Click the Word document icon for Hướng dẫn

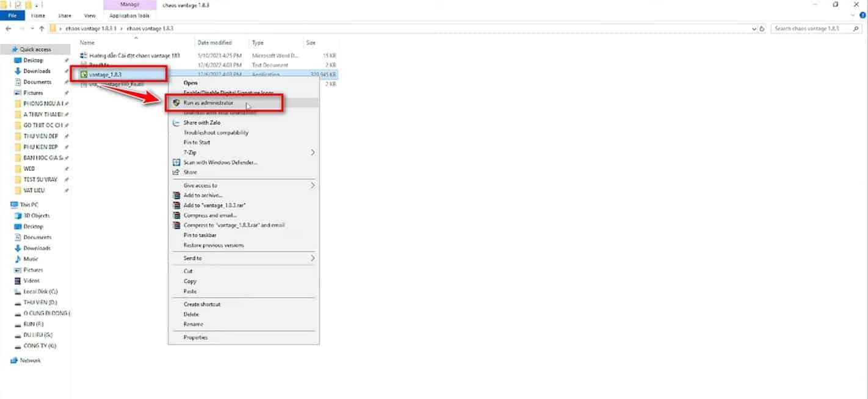pos(84,55)
